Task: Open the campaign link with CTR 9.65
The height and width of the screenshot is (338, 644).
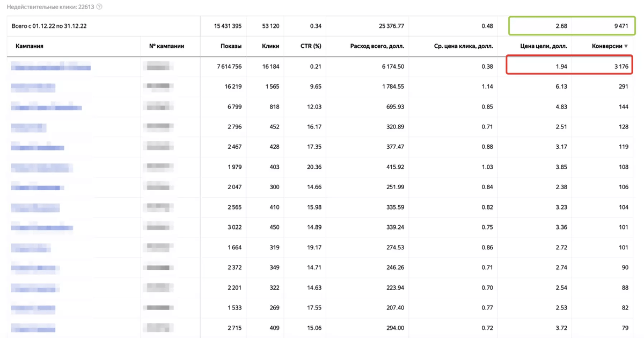Action: [33, 87]
